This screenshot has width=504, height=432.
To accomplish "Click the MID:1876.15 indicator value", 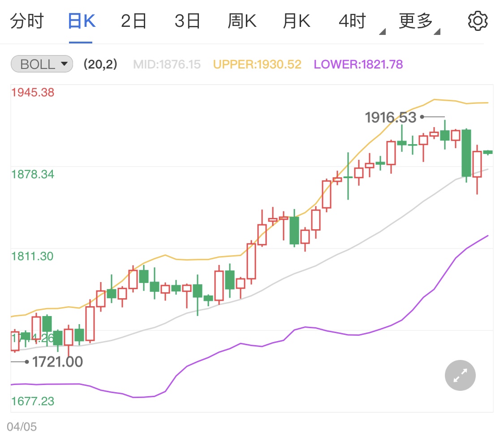I will [167, 64].
